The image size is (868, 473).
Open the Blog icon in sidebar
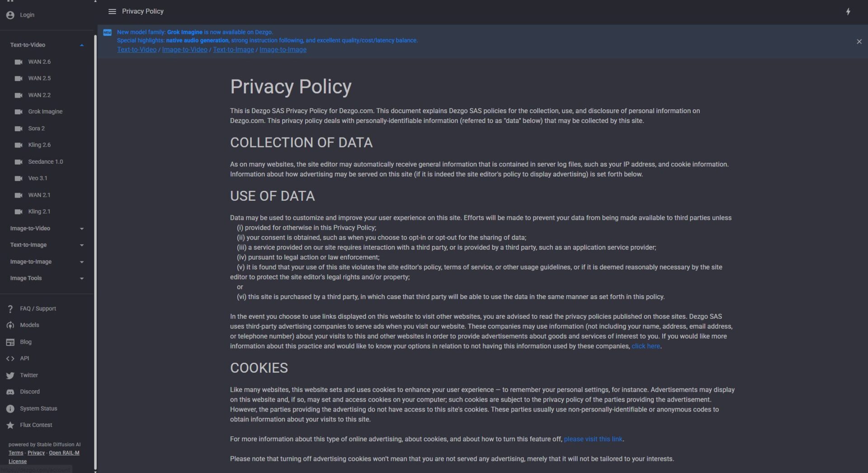click(10, 342)
